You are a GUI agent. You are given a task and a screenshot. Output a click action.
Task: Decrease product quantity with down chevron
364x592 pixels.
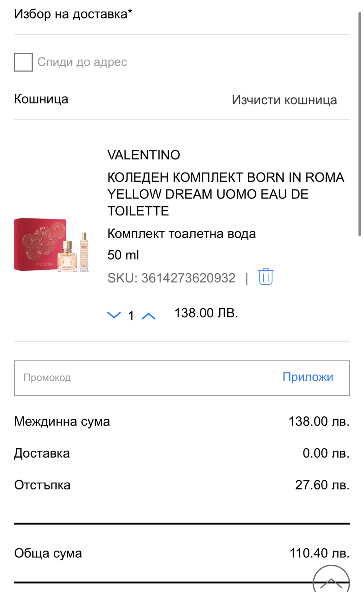(x=114, y=315)
